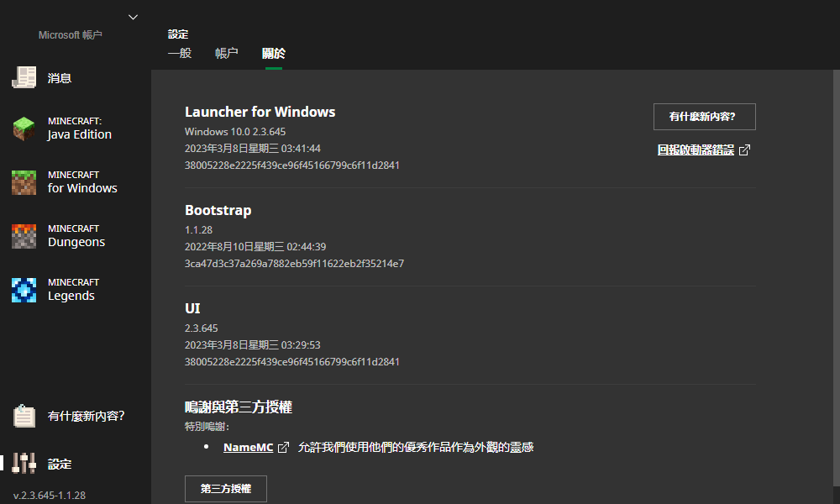Image resolution: width=840 pixels, height=504 pixels.
Task: Click external link icon next to NameMC
Action: [283, 447]
